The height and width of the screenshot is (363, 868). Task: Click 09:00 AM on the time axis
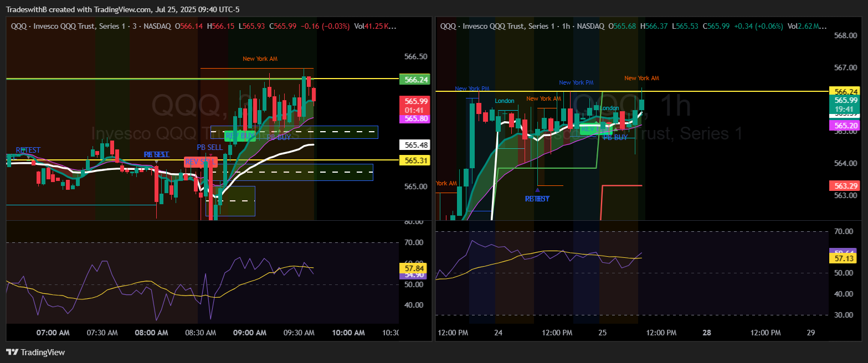[x=249, y=333]
